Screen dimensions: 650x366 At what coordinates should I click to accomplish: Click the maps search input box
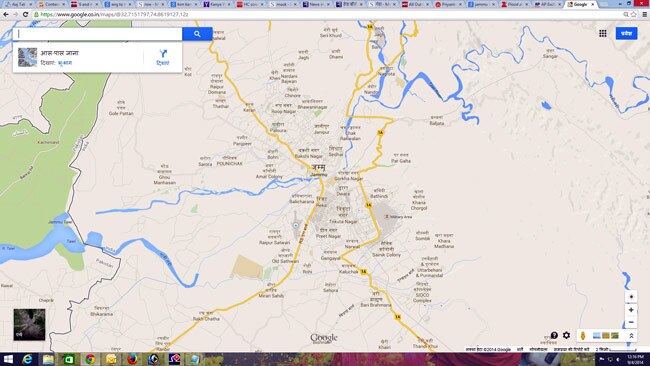pos(97,34)
